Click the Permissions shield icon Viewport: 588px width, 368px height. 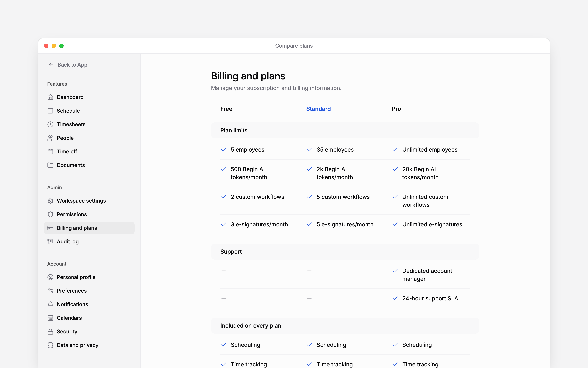pos(50,214)
